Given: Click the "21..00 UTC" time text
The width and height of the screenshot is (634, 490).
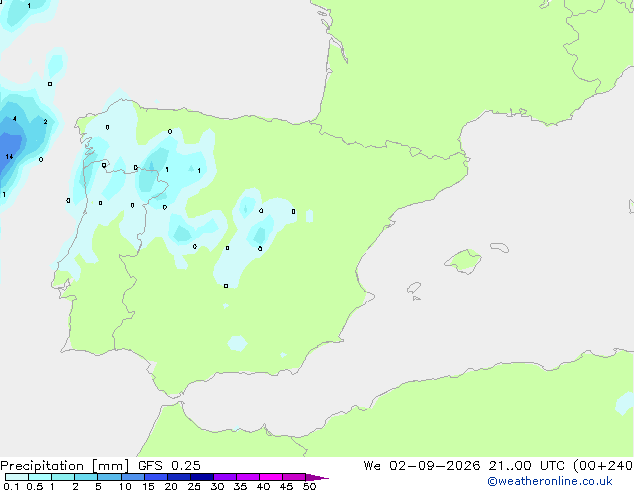Looking at the screenshot, I should 526,465.
